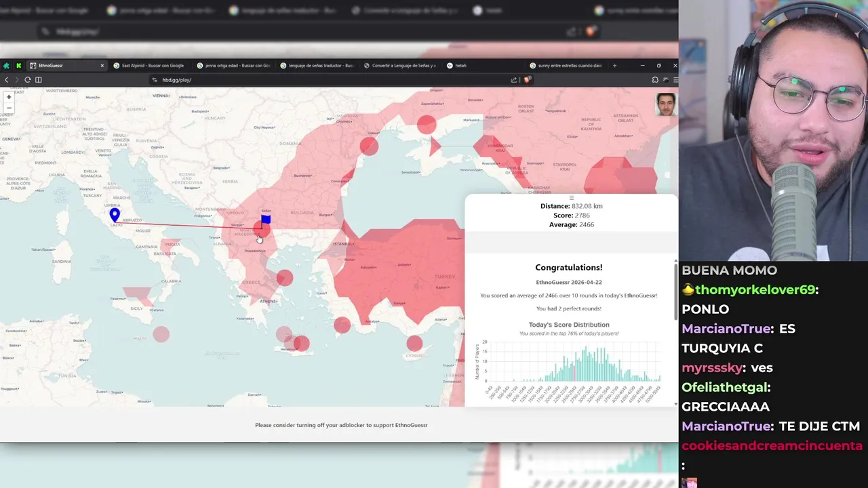Open the face photo thumbnail in the map corner
The width and height of the screenshot is (868, 488).
666,104
